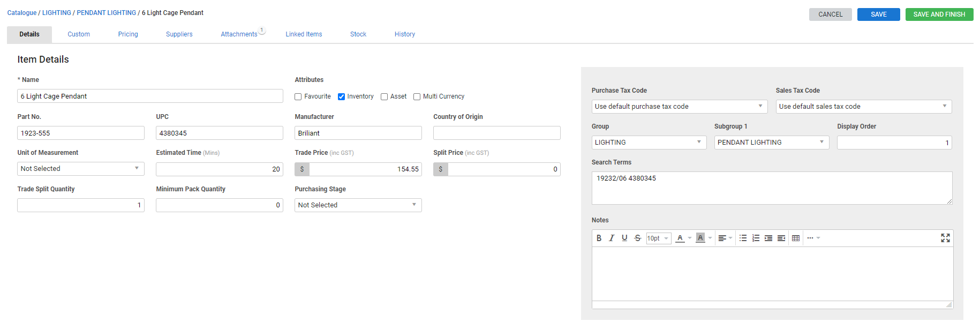Viewport: 980px width, 329px height.
Task: Switch to the Suppliers tab
Action: pos(179,34)
